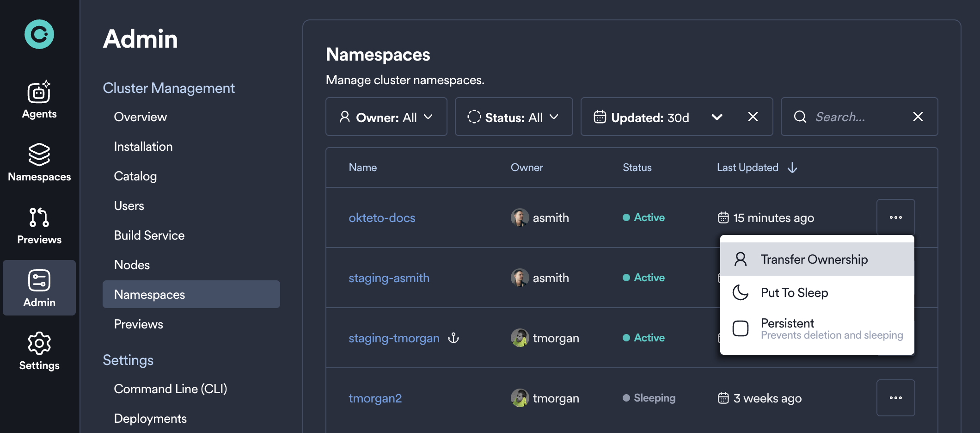Select Transfer Ownership from the context menu
Image resolution: width=980 pixels, height=433 pixels.
815,259
